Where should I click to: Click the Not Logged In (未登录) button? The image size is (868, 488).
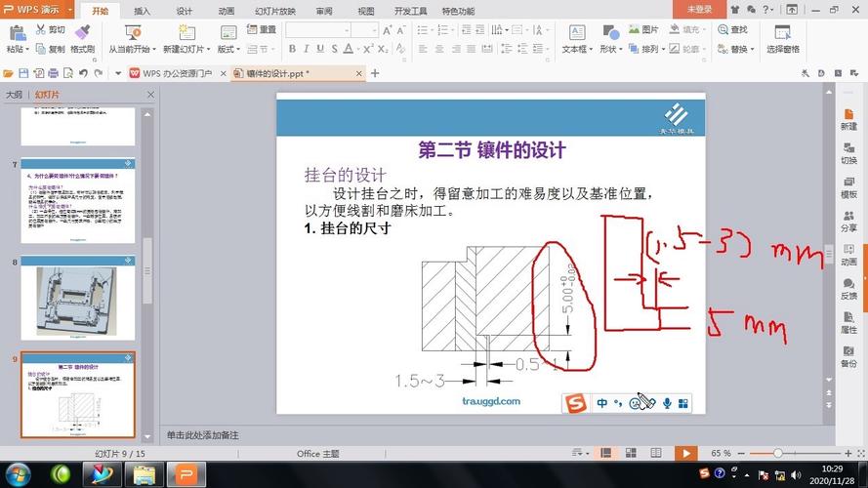coord(699,10)
